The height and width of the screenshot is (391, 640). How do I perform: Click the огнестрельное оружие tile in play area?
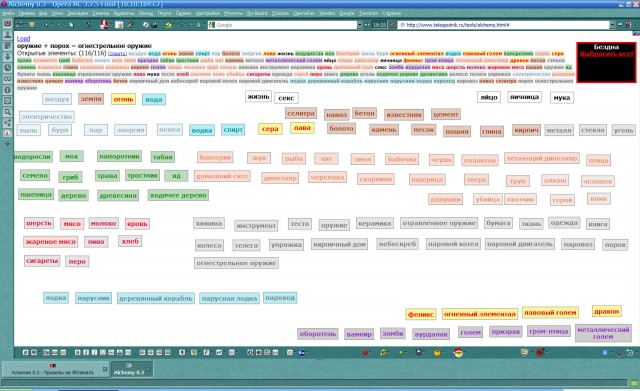pyautogui.click(x=236, y=263)
